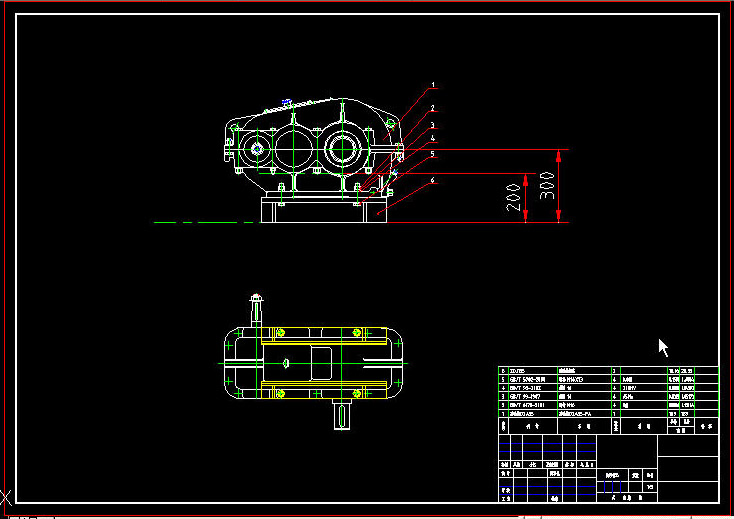Select the small left shaft circle in front view
734x519 pixels.
[256, 150]
